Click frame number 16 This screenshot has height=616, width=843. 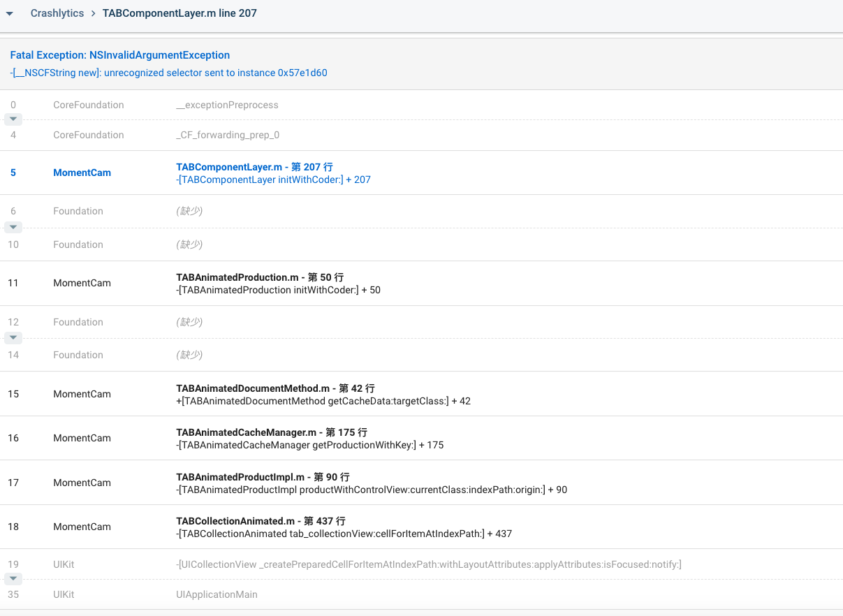point(13,438)
